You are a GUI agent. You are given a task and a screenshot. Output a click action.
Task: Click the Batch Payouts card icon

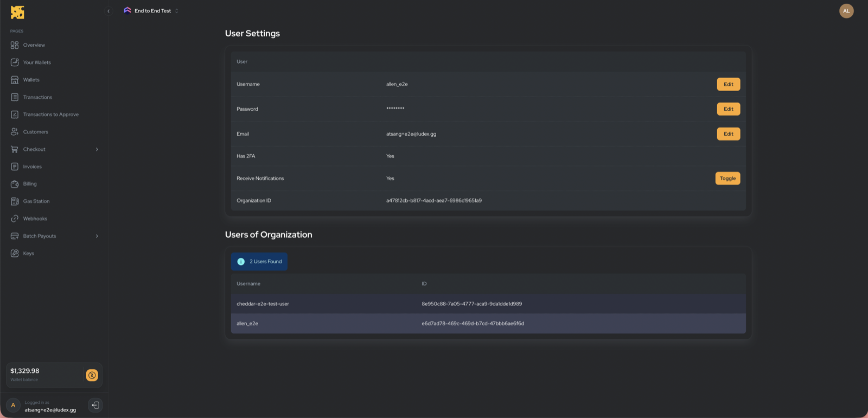[x=15, y=236]
